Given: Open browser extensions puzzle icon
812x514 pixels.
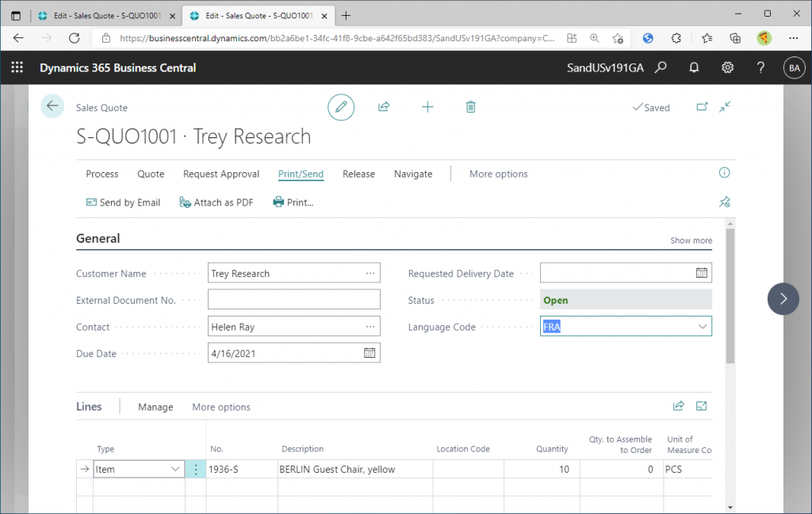Looking at the screenshot, I should [676, 38].
